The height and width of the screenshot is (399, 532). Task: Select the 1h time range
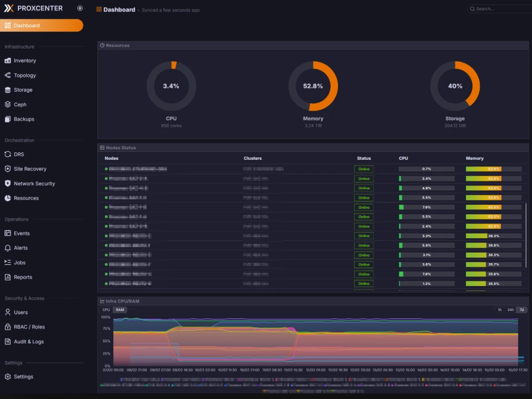[499, 309]
